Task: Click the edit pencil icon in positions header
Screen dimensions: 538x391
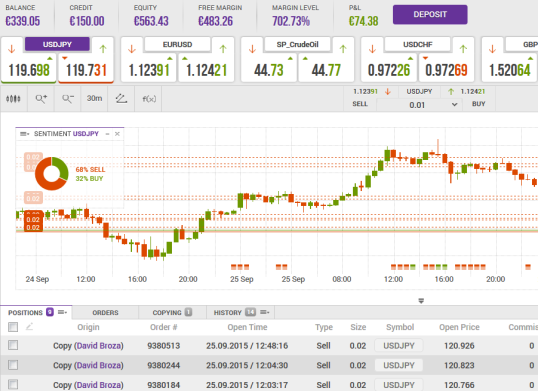Action: coord(30,327)
